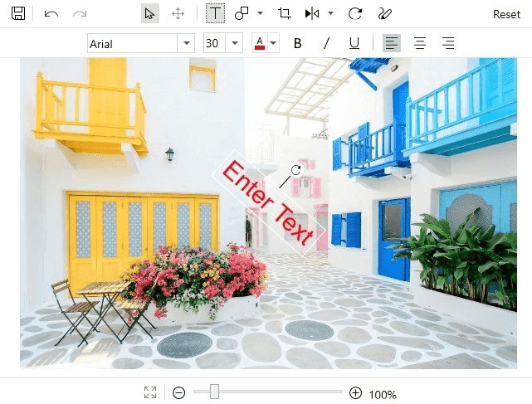Choose the Shapes tool
The image size is (532, 404).
click(242, 14)
